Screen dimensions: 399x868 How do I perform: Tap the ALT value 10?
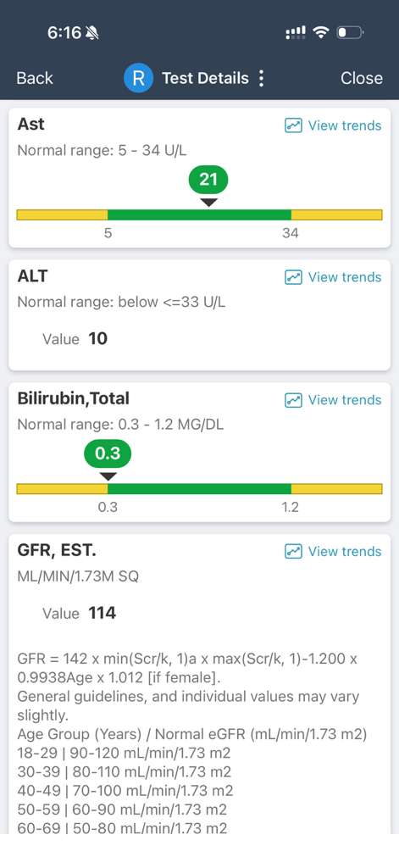coord(98,339)
